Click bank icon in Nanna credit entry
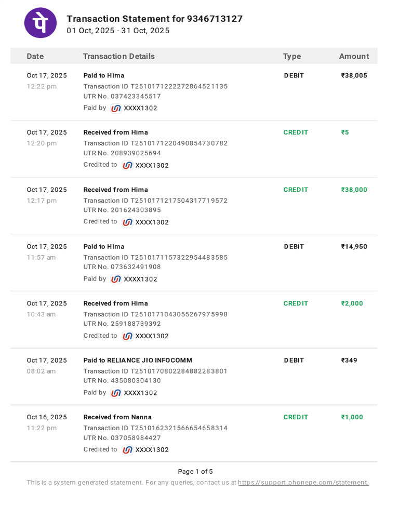The width and height of the screenshot is (399, 532). pos(128,449)
